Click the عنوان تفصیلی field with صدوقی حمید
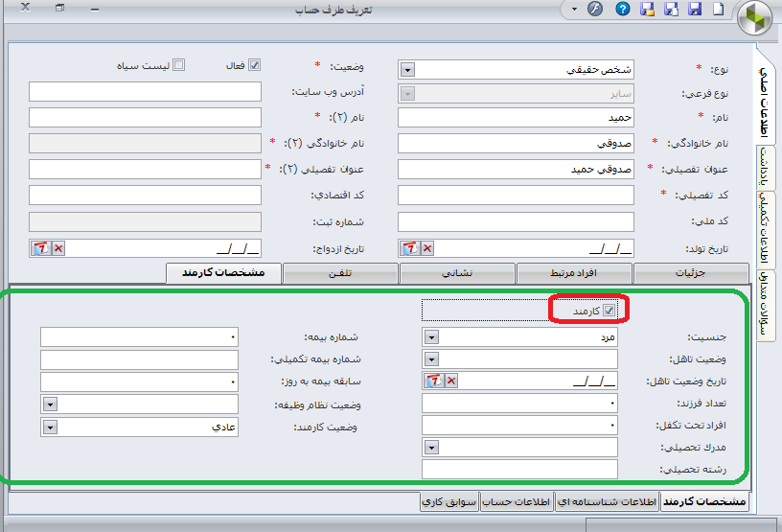This screenshot has width=782, height=532. [516, 170]
